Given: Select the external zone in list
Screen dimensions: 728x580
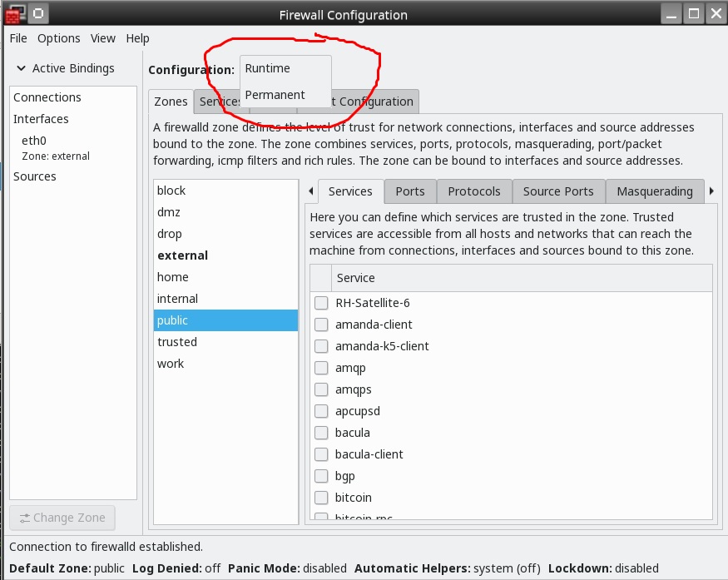Looking at the screenshot, I should coord(182,255).
